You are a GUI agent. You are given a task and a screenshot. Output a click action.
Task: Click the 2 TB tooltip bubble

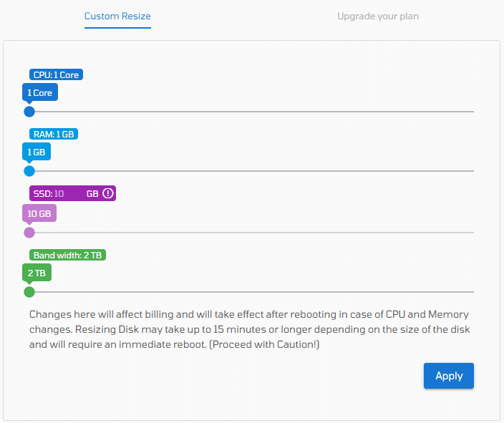click(x=37, y=273)
